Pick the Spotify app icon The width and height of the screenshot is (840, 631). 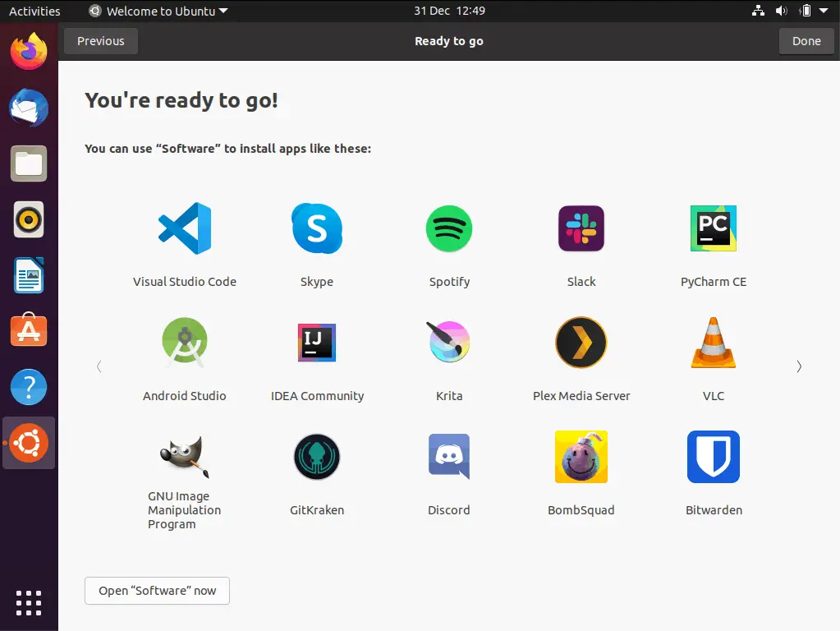point(449,228)
